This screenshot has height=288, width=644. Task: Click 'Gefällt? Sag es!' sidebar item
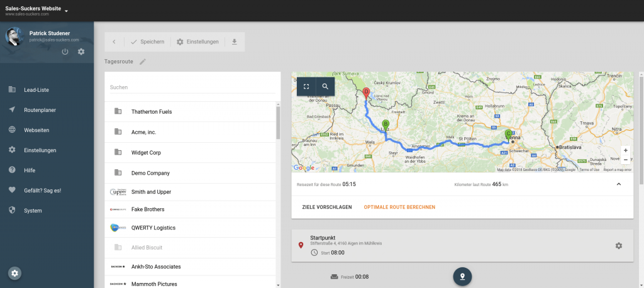[42, 191]
